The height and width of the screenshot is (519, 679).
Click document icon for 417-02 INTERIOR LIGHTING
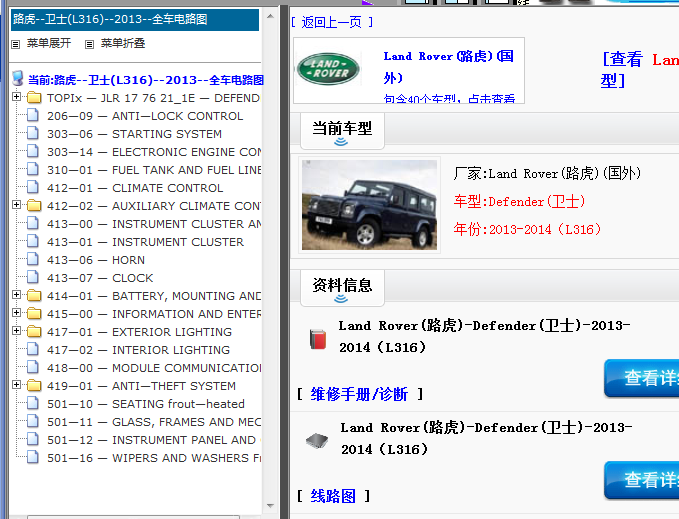coord(32,349)
